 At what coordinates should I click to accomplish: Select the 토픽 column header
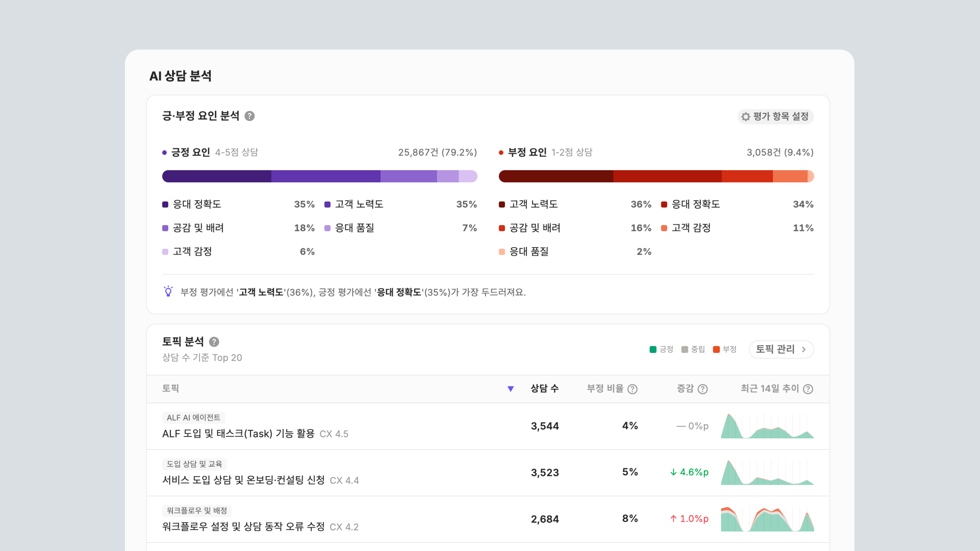point(171,388)
